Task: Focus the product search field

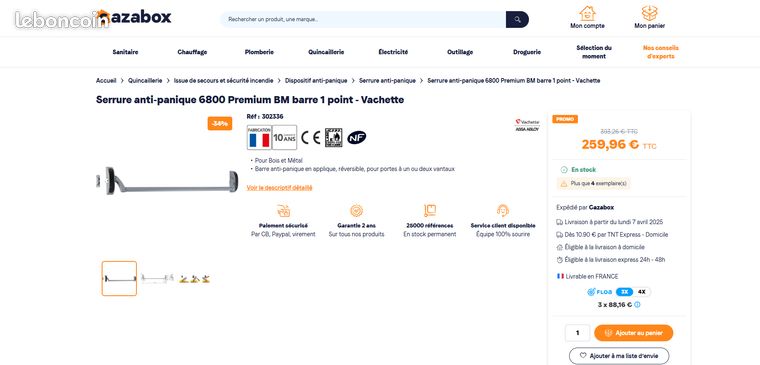Action: click(x=363, y=19)
